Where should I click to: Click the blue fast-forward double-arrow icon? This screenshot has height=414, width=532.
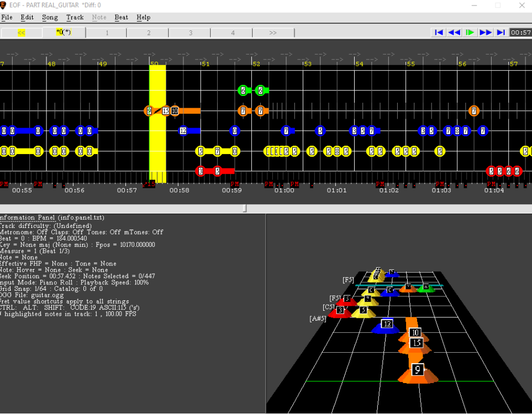486,33
